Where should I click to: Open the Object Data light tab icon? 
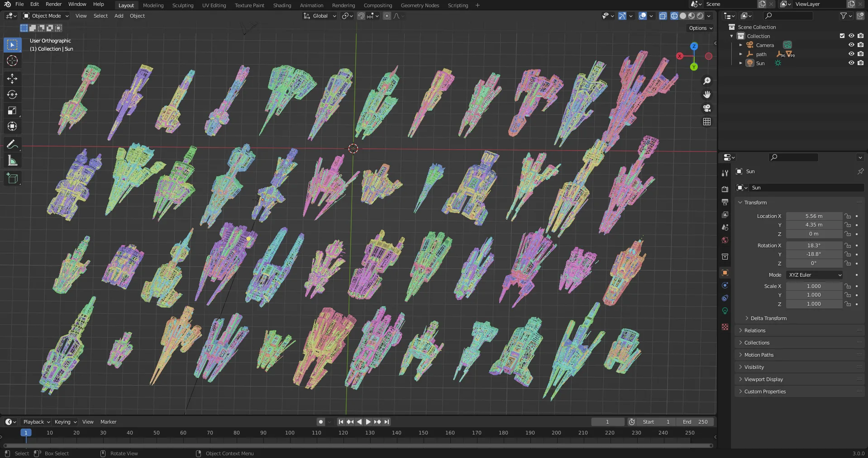(725, 311)
